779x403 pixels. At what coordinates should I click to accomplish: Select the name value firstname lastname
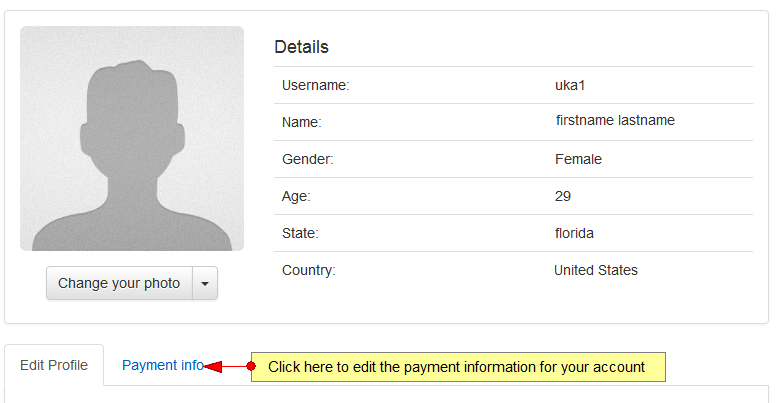[615, 120]
